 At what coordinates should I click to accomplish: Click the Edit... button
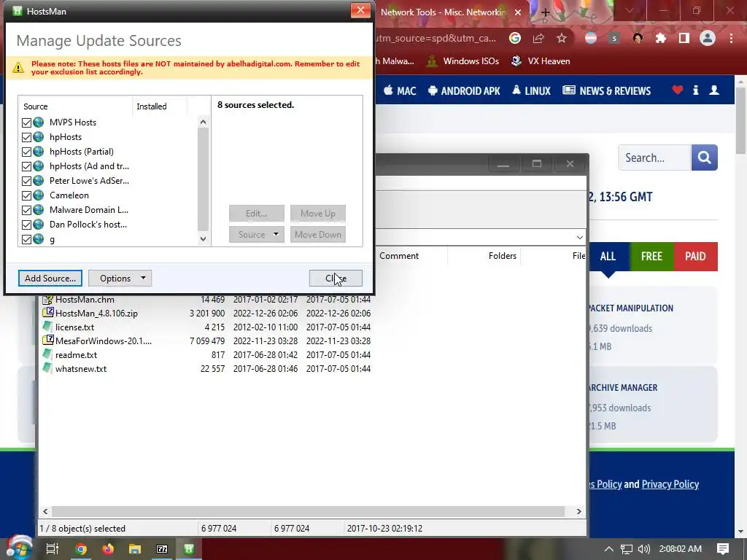point(256,214)
